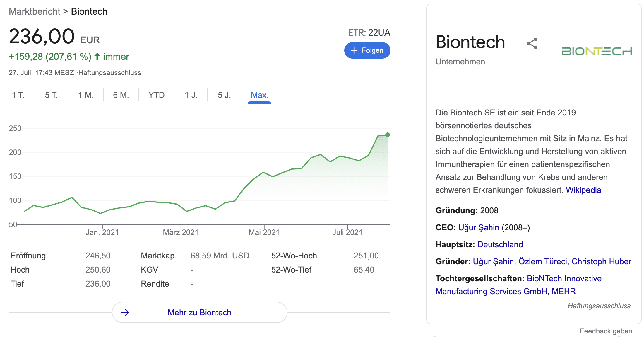Click the share icon next to Biontech
Viewport: 644px width, 337px height.
532,43
